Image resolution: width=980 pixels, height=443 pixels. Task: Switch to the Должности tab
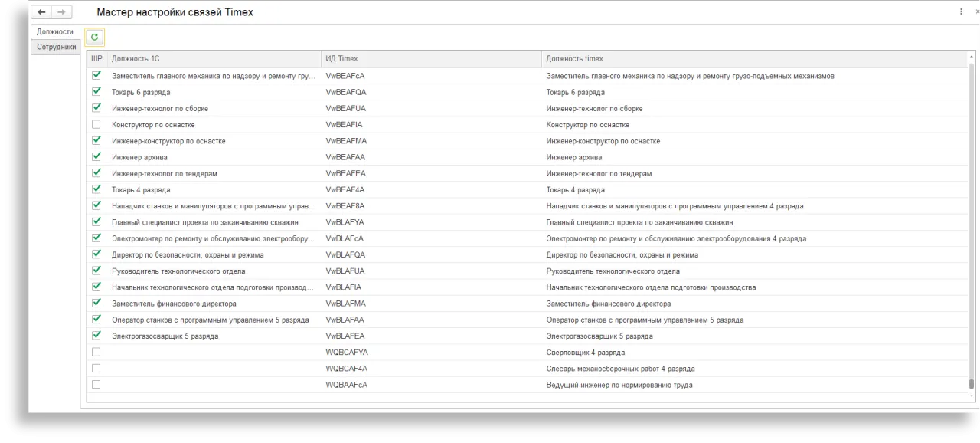[55, 32]
